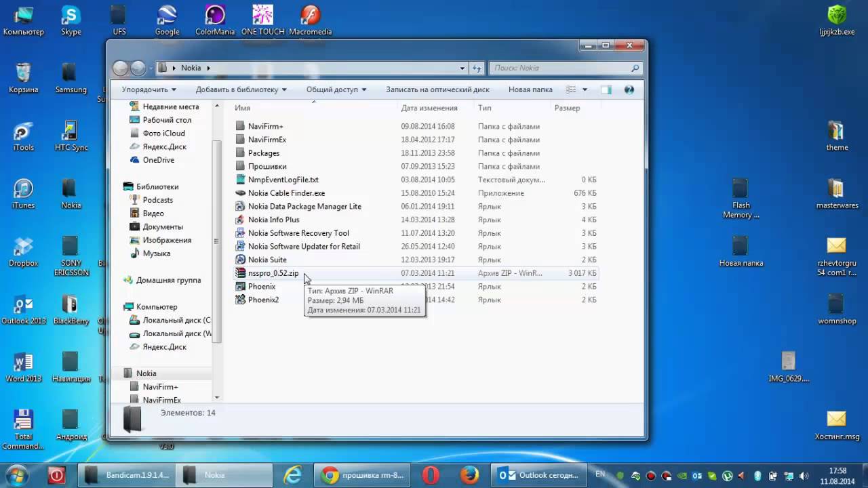Image resolution: width=868 pixels, height=488 pixels.
Task: Select Nokia Data Package Manager Lite shortcut
Action: click(304, 206)
